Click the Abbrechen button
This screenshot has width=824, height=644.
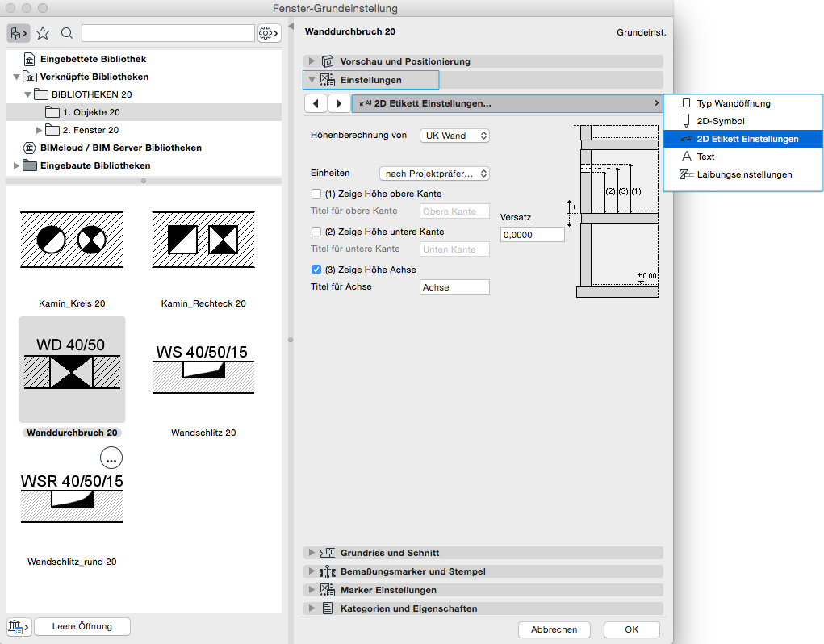(x=554, y=629)
